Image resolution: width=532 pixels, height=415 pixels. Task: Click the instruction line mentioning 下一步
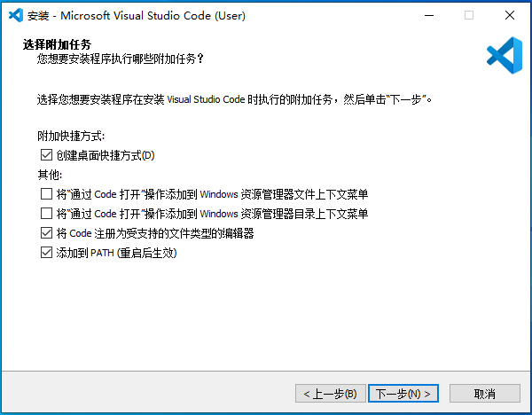pos(234,99)
